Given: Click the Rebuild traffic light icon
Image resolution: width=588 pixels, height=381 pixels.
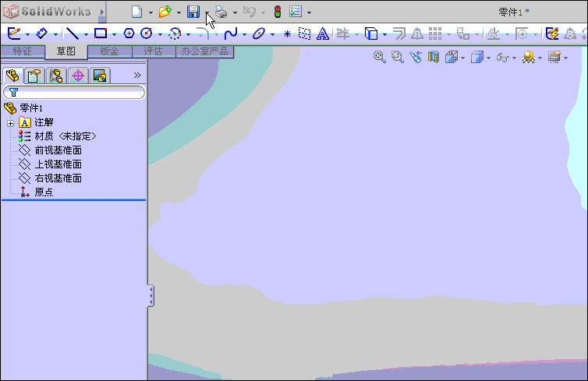Looking at the screenshot, I should tap(278, 12).
